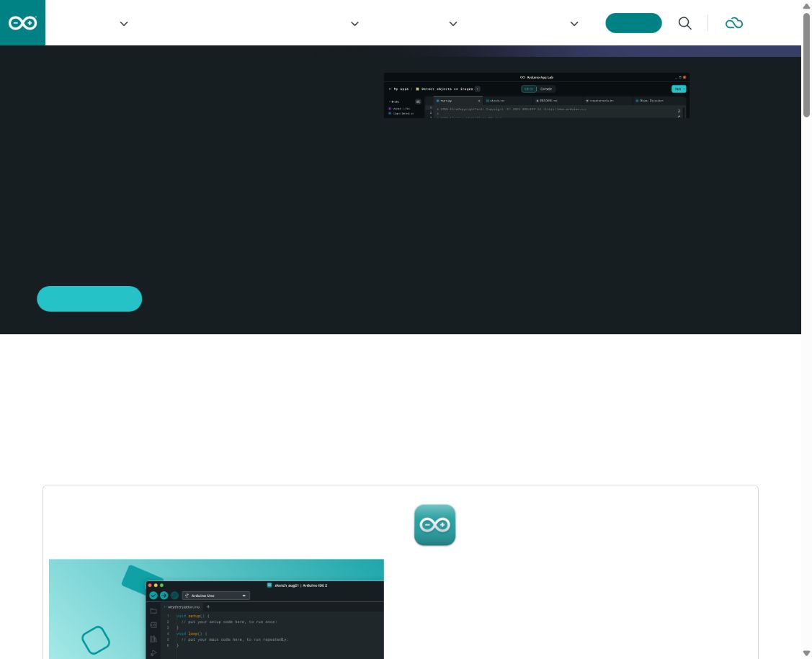Open the site search magnifier

point(684,23)
